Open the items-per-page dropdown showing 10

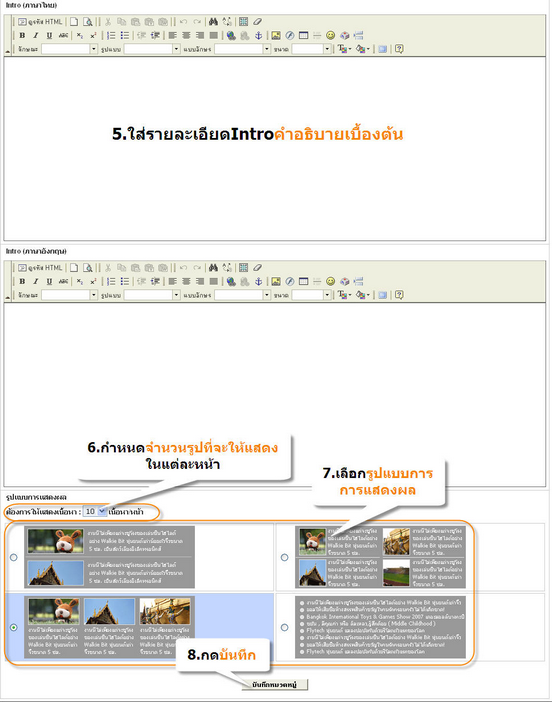point(95,511)
